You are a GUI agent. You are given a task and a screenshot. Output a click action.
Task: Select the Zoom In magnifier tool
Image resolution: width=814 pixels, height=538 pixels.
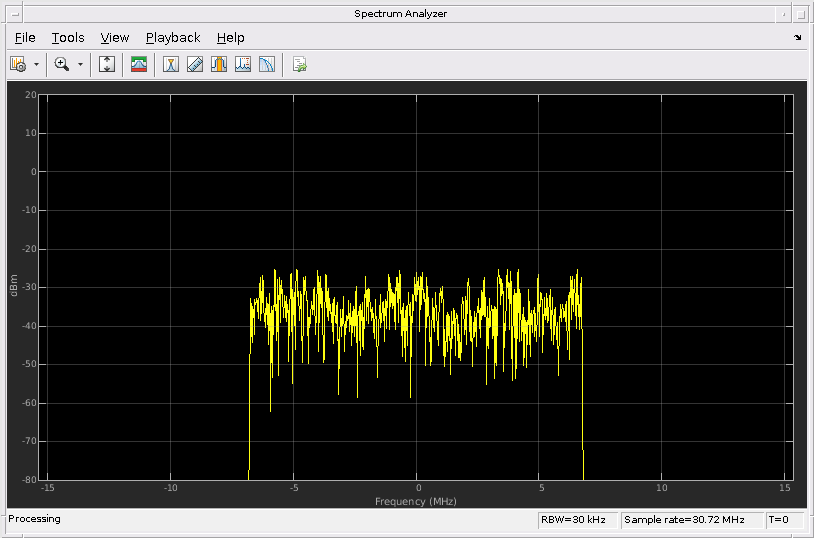coord(62,64)
